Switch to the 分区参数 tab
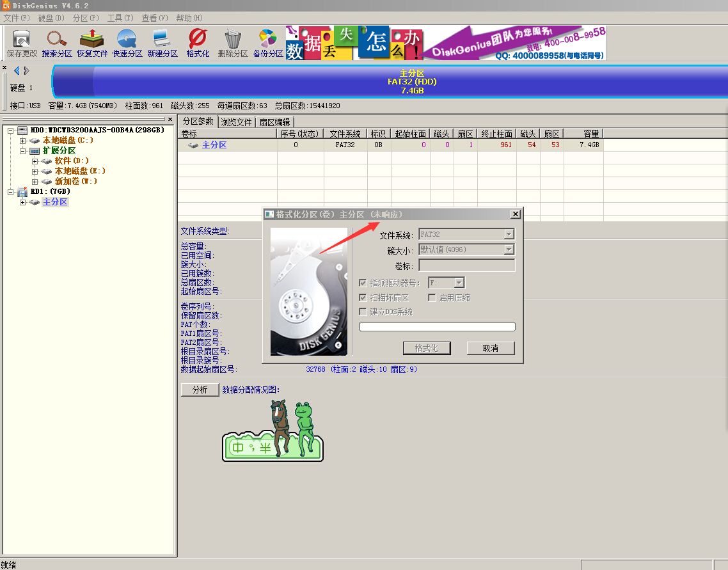This screenshot has width=728, height=570. 198,121
